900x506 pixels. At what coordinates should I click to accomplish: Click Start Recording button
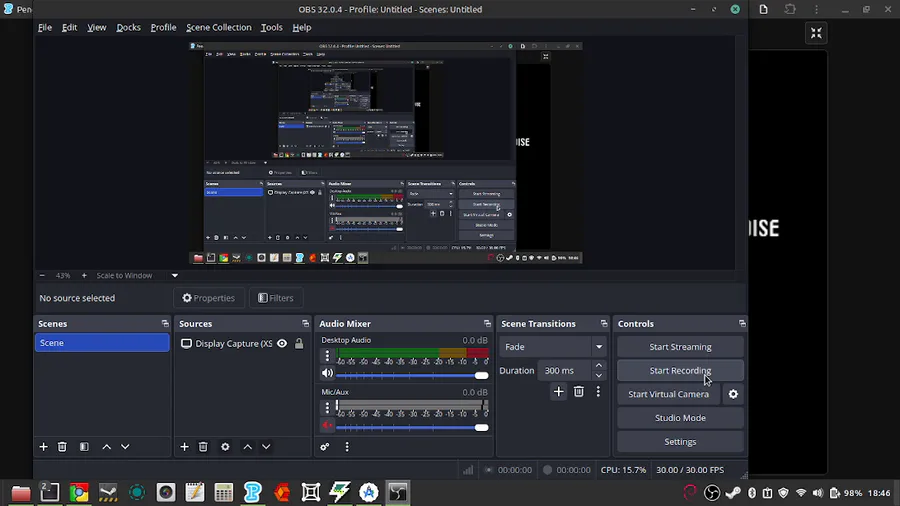click(680, 371)
